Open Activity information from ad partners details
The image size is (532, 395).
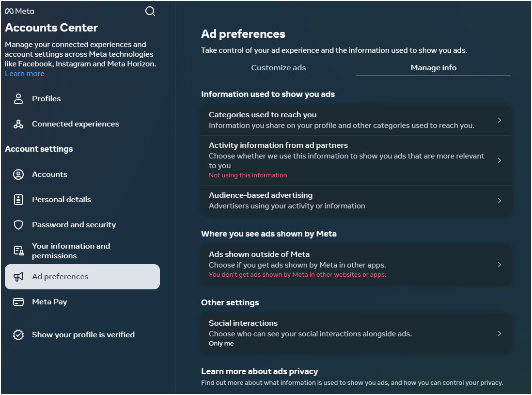tap(500, 160)
